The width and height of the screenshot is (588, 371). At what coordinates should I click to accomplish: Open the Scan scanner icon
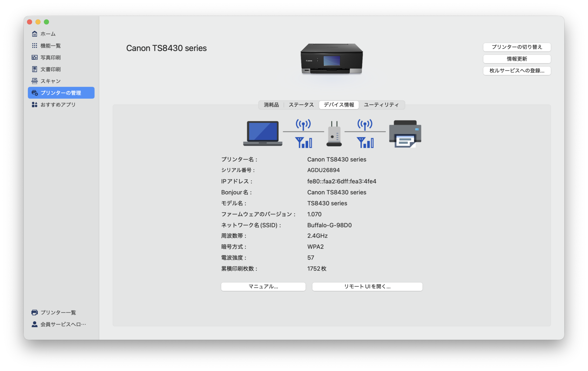pyautogui.click(x=35, y=81)
